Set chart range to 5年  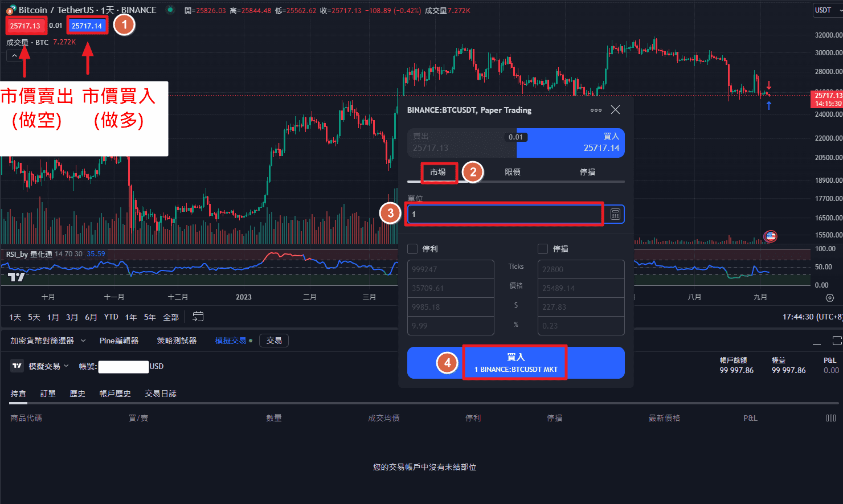click(x=150, y=317)
